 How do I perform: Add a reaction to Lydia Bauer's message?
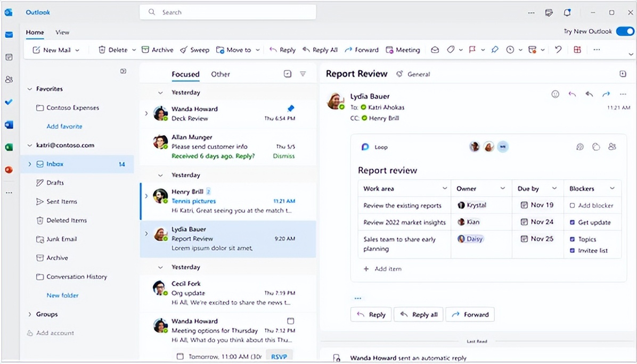(x=556, y=94)
